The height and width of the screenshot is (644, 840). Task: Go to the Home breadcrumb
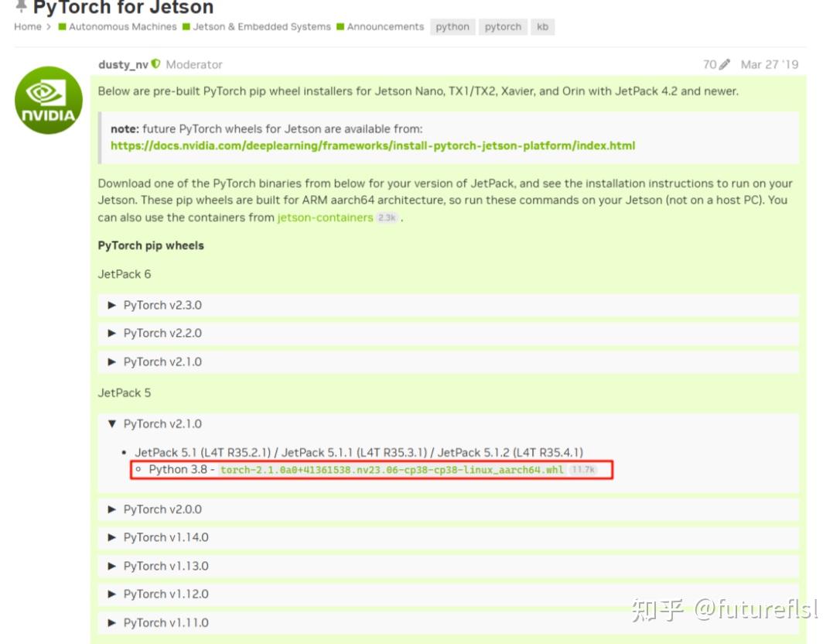tap(27, 27)
